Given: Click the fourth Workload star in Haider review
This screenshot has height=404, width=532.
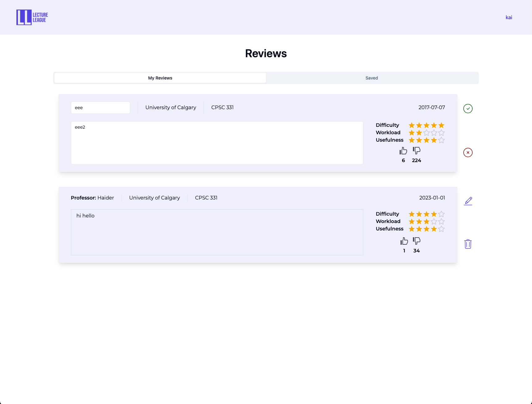Looking at the screenshot, I should (434, 221).
